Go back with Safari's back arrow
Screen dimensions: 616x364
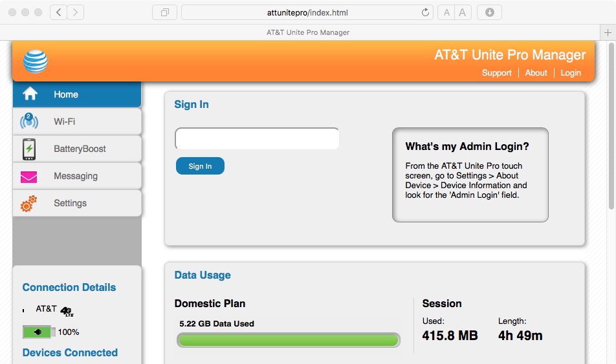(x=59, y=12)
